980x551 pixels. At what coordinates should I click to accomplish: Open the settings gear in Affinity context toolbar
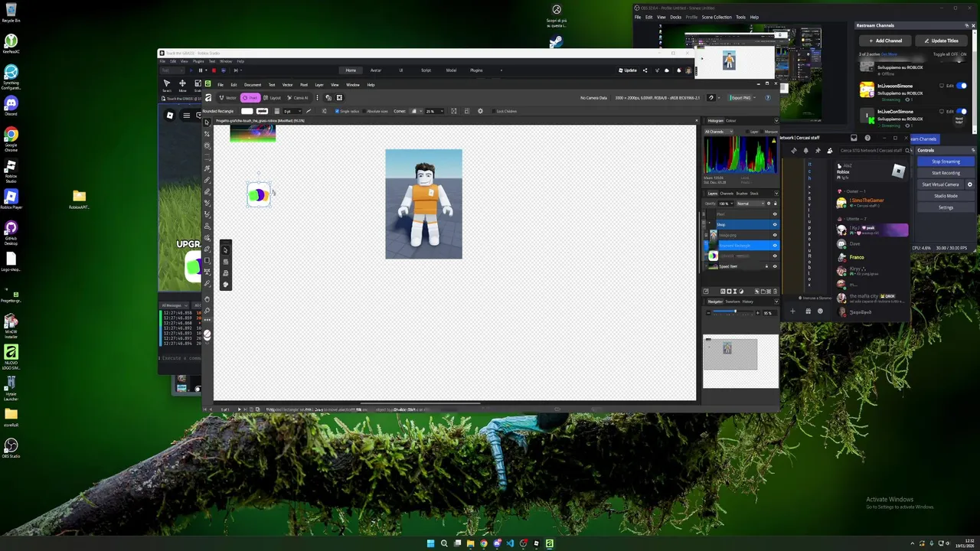(480, 111)
